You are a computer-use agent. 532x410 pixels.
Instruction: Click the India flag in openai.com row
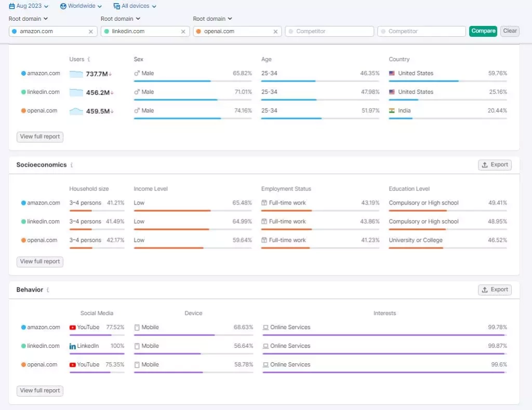[x=392, y=111]
